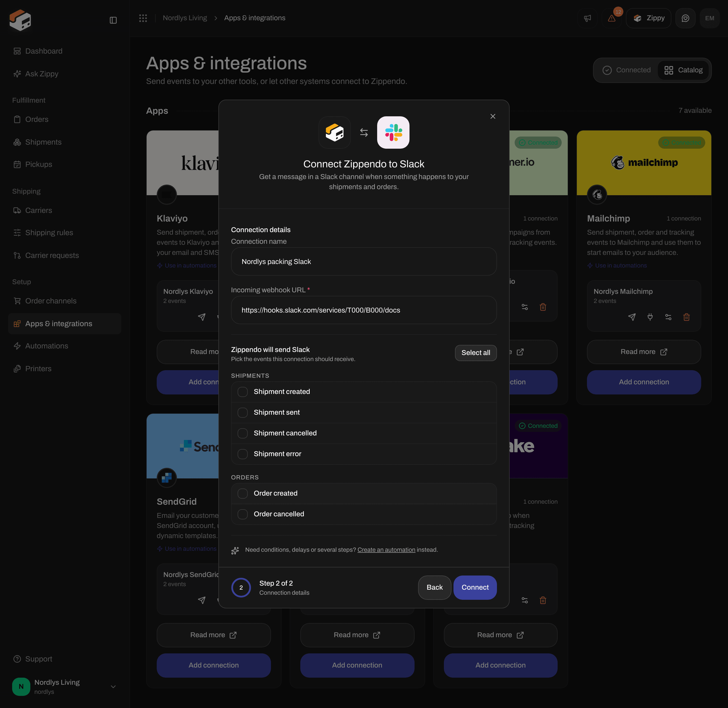
Task: Tick the Order created checkbox
Action: [x=242, y=493]
